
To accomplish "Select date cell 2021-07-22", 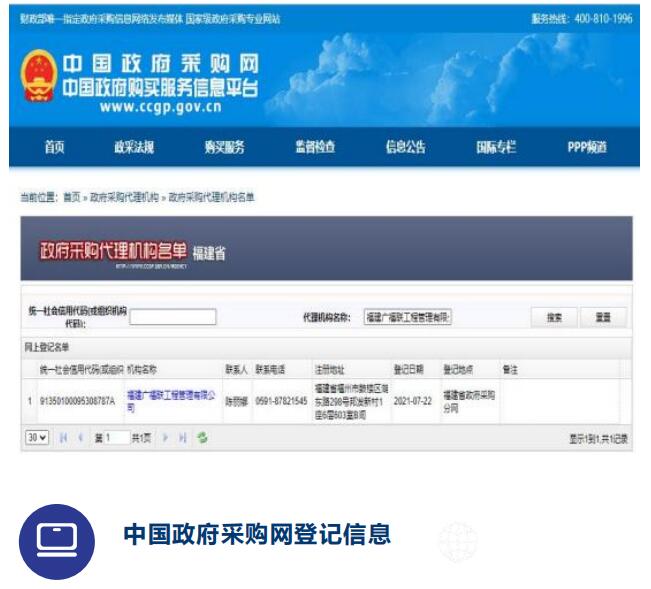I will [413, 401].
